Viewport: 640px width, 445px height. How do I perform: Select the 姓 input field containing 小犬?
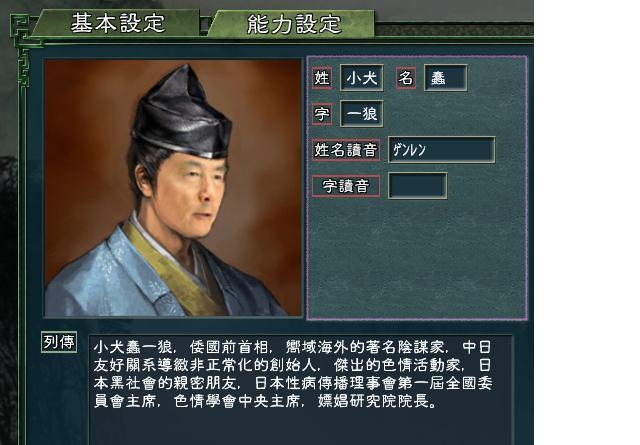click(x=362, y=78)
